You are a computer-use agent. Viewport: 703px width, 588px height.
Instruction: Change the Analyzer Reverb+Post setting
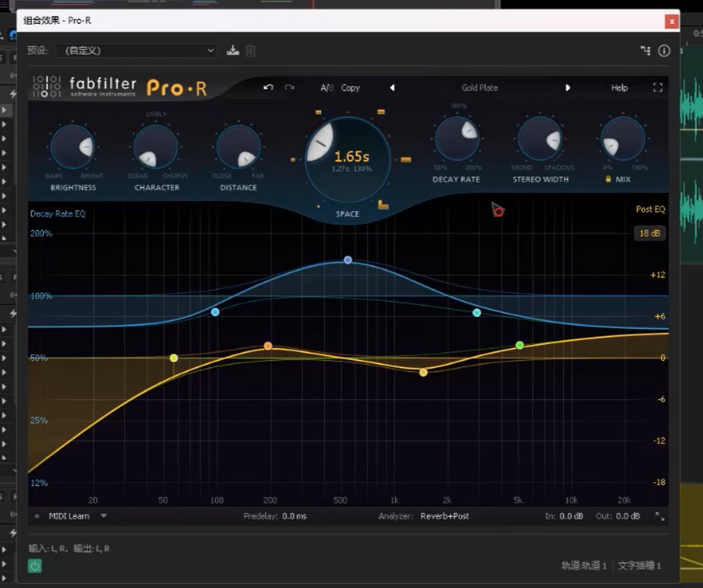click(445, 516)
